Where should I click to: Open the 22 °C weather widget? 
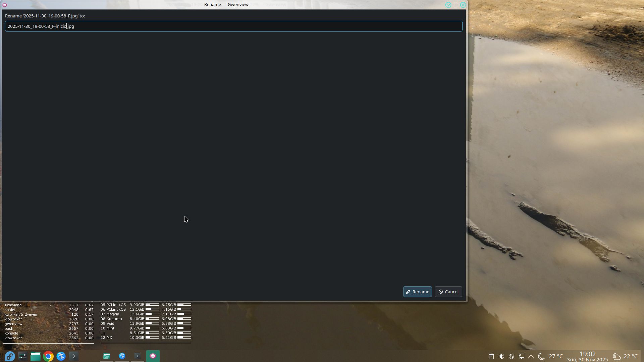click(x=625, y=356)
